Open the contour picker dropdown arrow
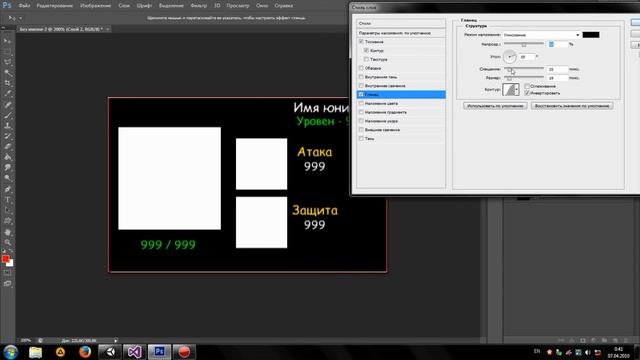Screen dimensions: 640x360 click(x=517, y=89)
